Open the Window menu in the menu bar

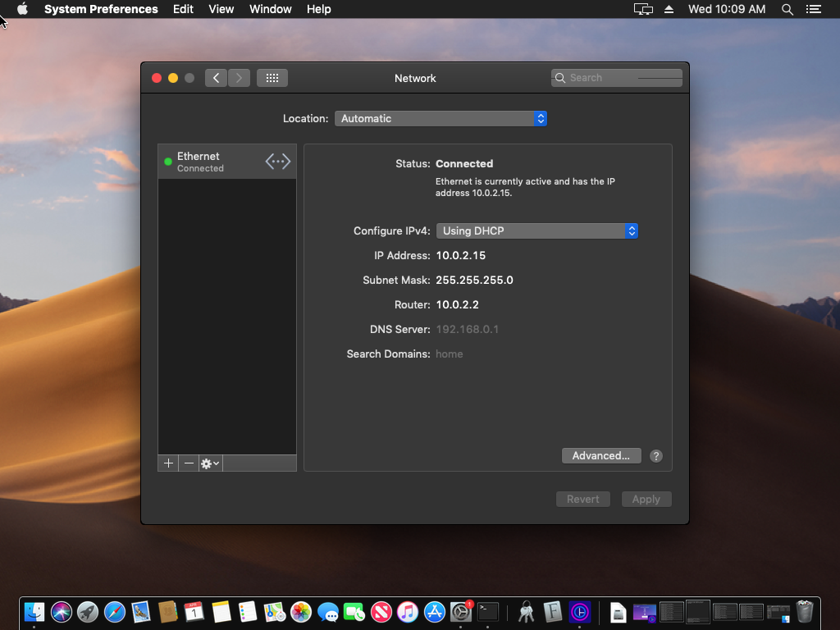270,9
